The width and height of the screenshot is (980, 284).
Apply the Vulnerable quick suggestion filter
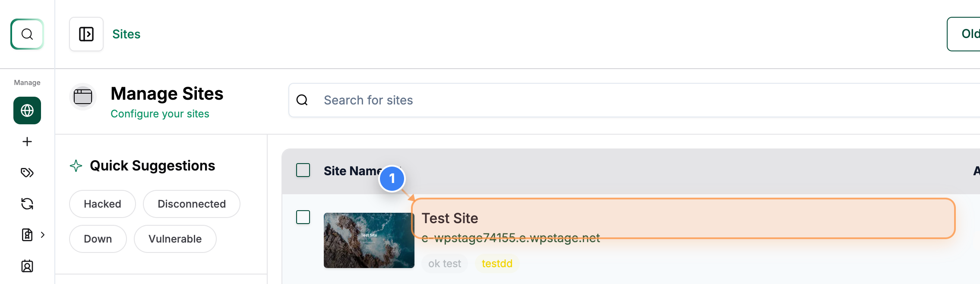point(175,239)
